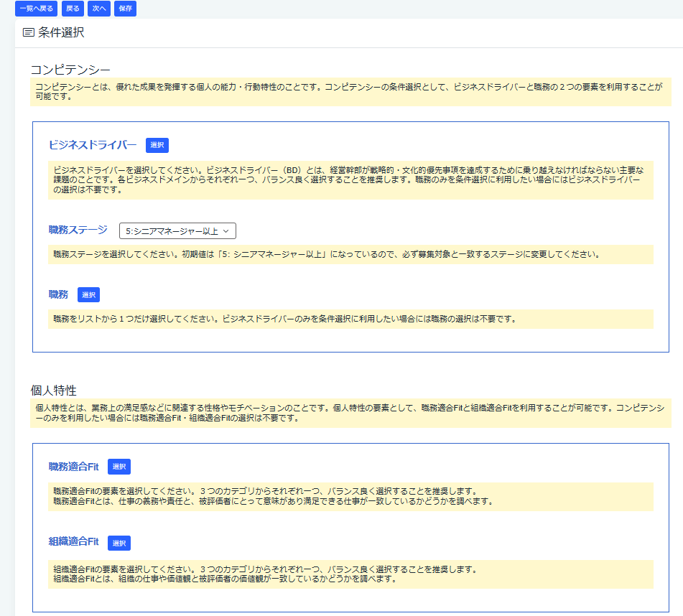Click the 保存 button to save
The image size is (683, 616).
[x=126, y=8]
